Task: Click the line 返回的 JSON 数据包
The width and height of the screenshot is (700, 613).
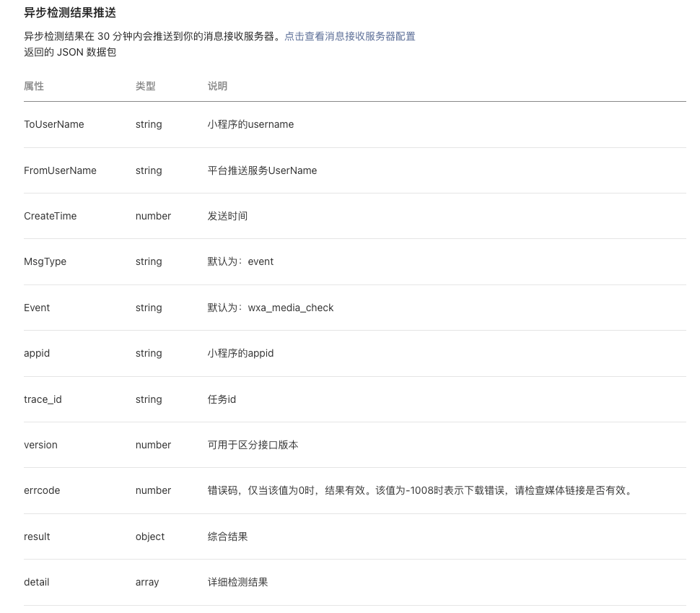Action: click(x=70, y=52)
